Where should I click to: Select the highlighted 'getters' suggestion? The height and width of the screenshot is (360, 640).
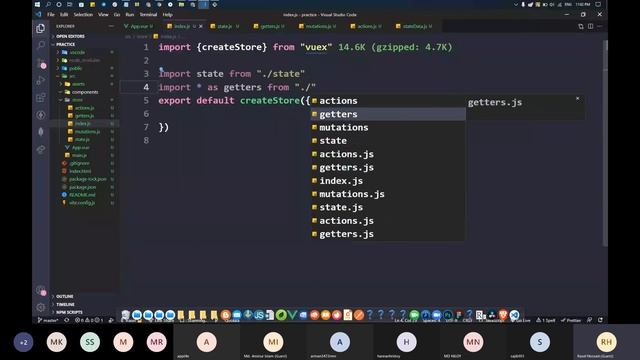point(388,114)
